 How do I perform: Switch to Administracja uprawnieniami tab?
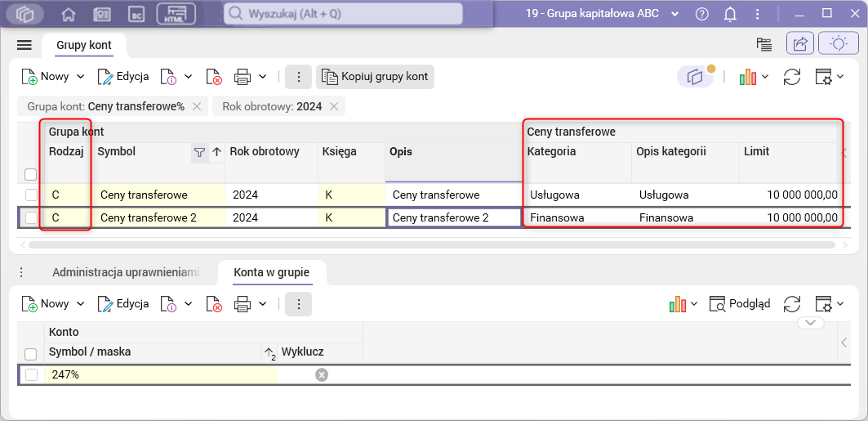[x=126, y=272]
